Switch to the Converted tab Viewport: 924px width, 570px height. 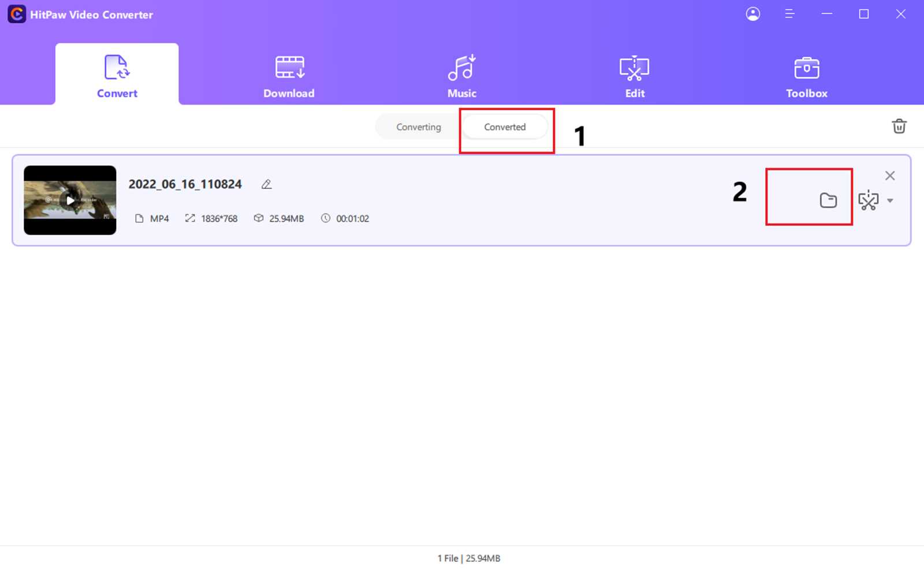(505, 126)
